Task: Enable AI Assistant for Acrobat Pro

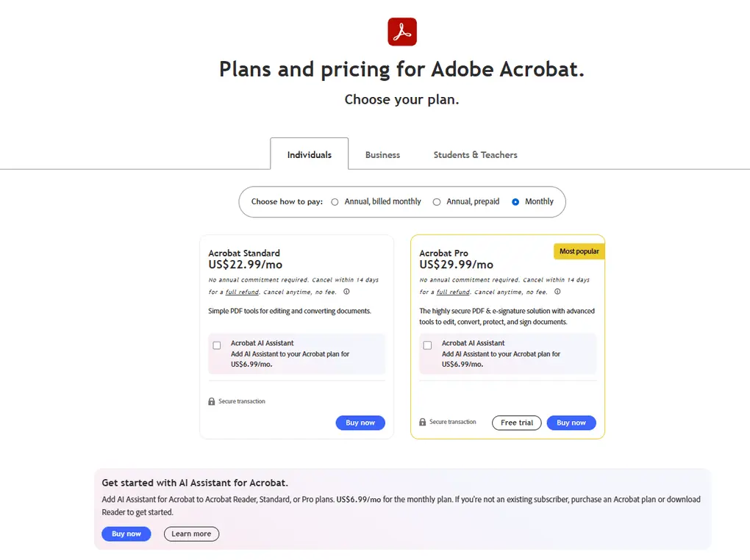Action: point(427,344)
